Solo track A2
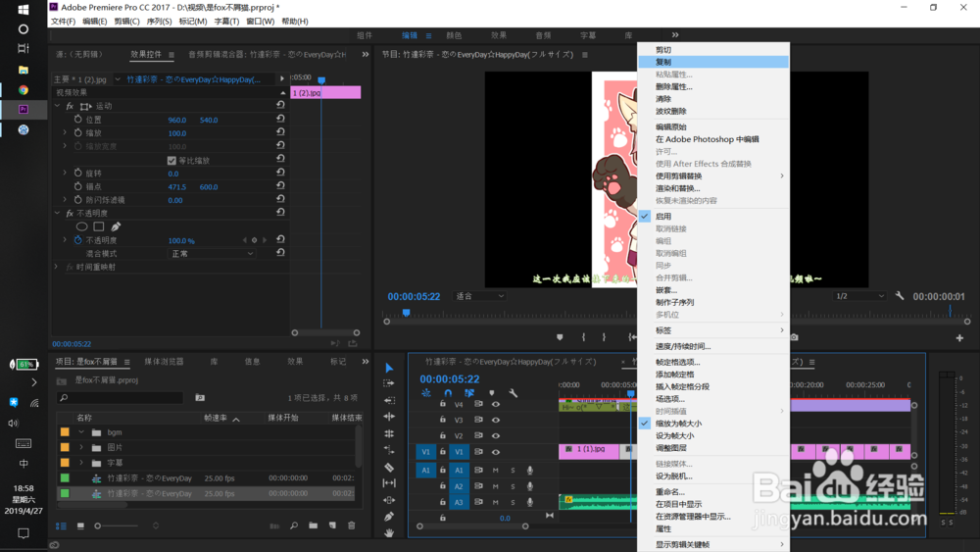This screenshot has width=980, height=552. pyautogui.click(x=514, y=486)
